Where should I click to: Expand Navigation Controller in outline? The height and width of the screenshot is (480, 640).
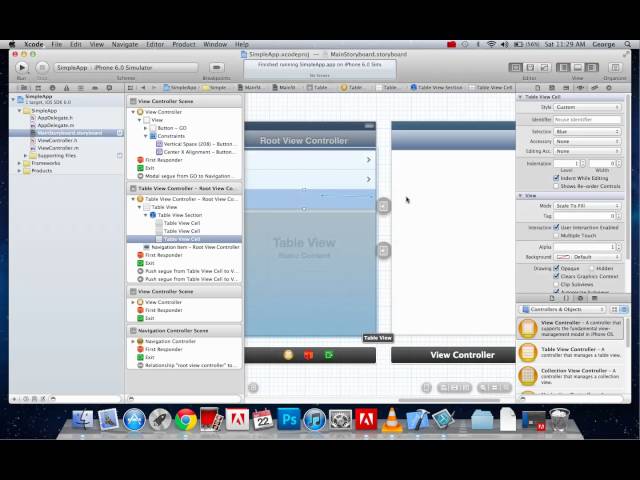coord(133,341)
